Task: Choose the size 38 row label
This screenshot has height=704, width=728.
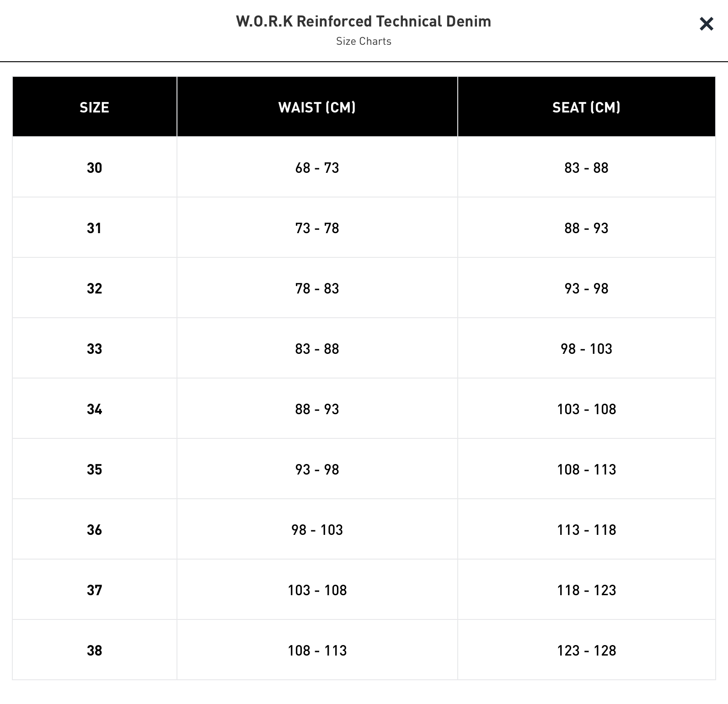Action: [94, 651]
